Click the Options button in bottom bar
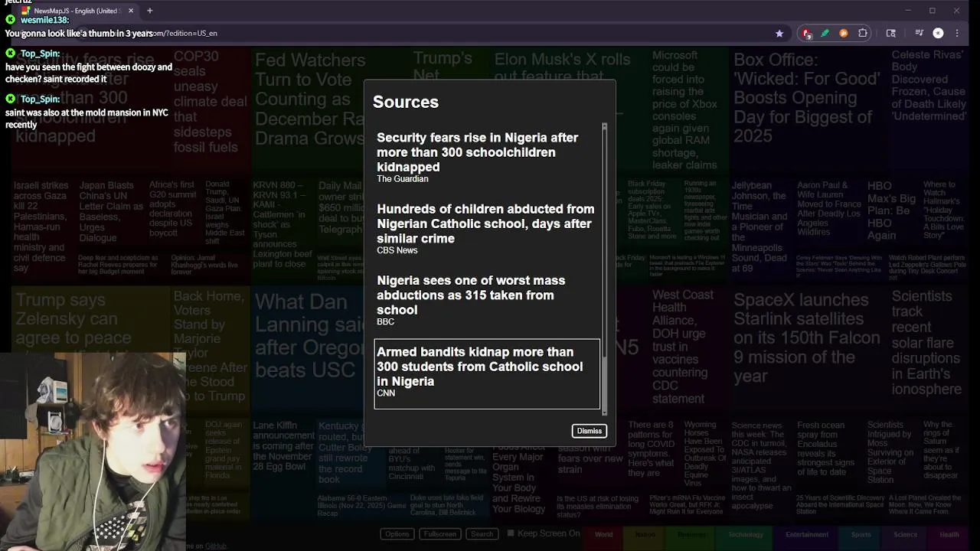 click(397, 534)
